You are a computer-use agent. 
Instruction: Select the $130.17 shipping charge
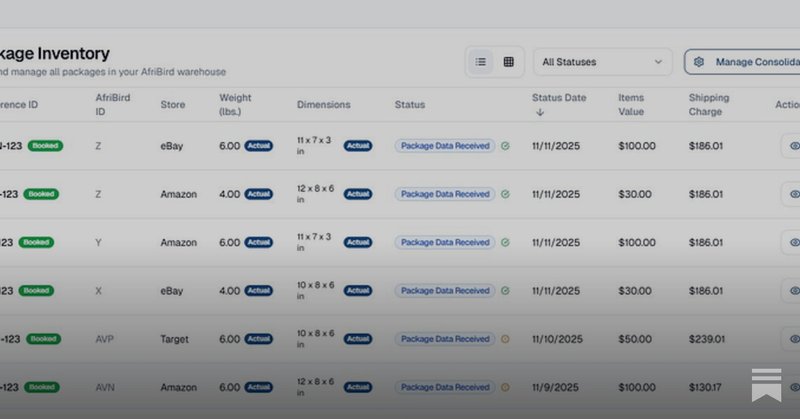pos(705,387)
